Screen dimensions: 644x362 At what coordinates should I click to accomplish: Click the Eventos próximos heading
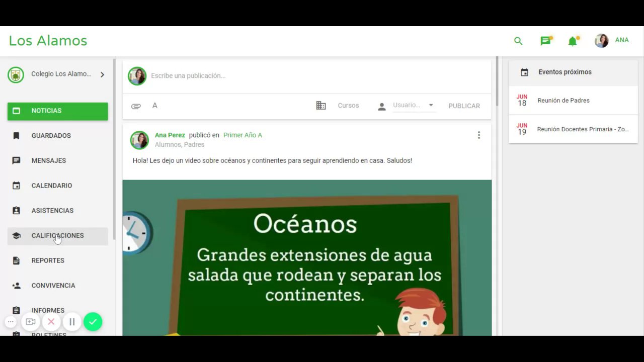point(565,72)
